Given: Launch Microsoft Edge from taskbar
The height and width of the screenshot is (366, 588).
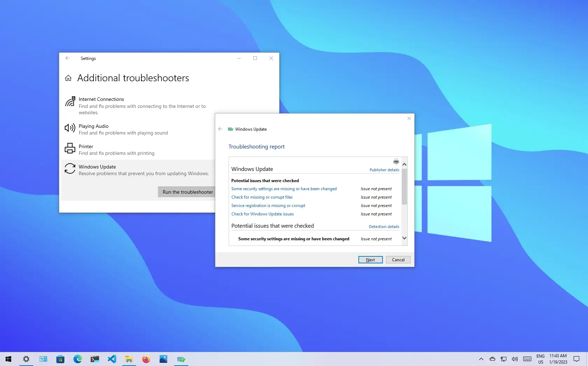Looking at the screenshot, I should click(x=77, y=359).
